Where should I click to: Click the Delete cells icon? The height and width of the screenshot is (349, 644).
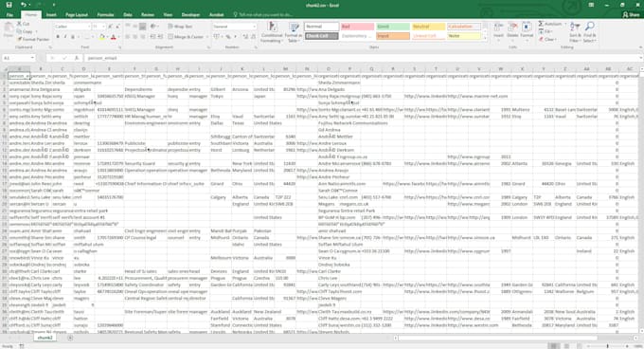(512, 28)
